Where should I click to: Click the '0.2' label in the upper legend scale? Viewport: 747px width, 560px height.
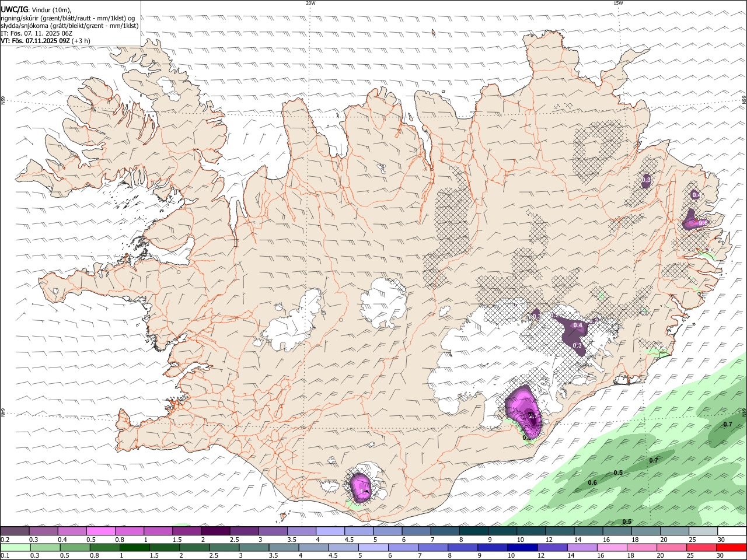pos(5,540)
